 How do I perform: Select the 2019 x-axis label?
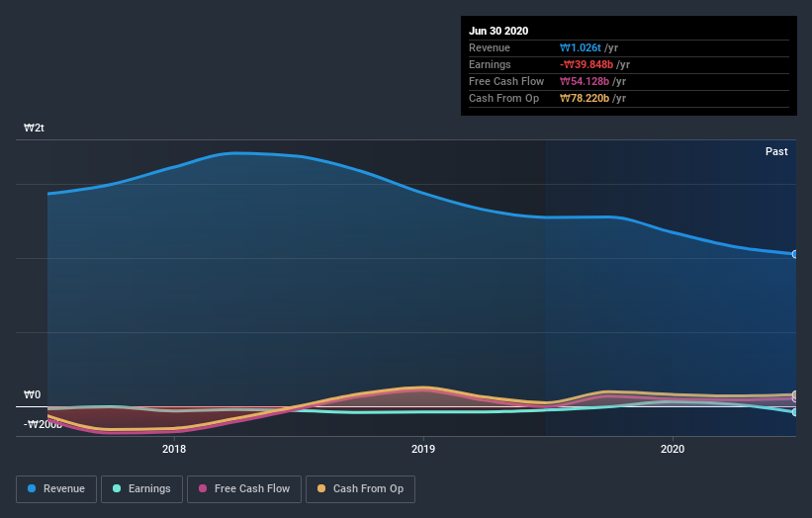pyautogui.click(x=423, y=449)
